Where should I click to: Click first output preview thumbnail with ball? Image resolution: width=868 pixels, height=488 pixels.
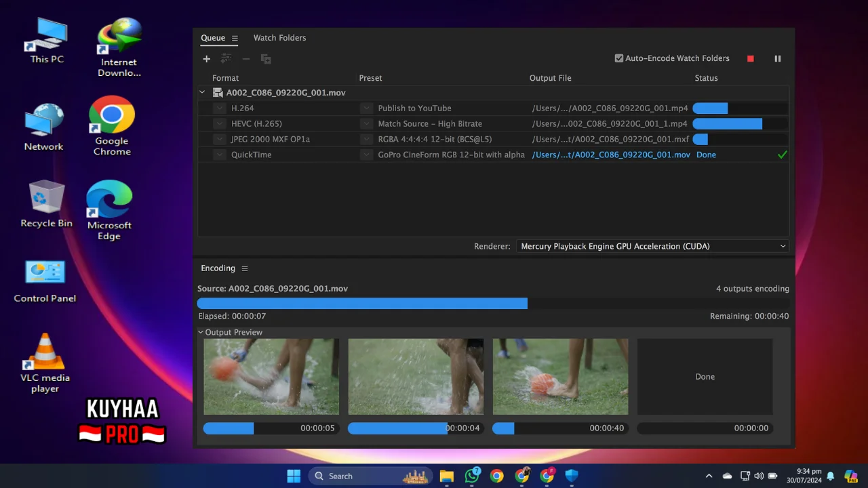(271, 377)
